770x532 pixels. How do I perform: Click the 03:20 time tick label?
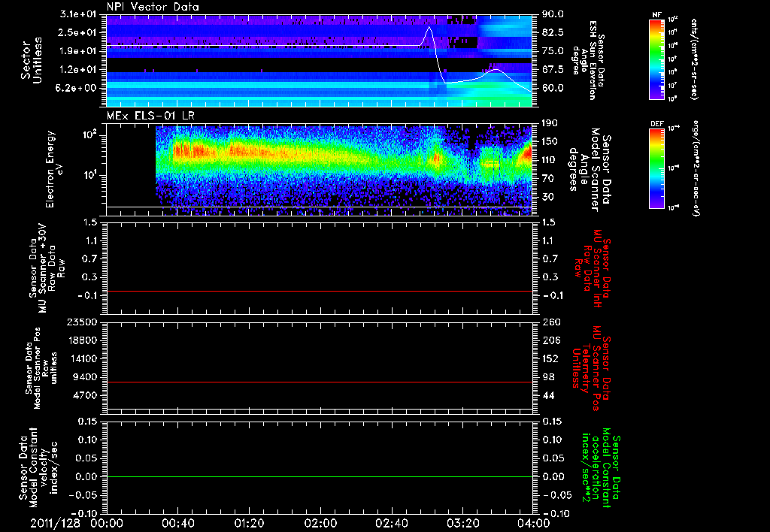[x=462, y=523]
